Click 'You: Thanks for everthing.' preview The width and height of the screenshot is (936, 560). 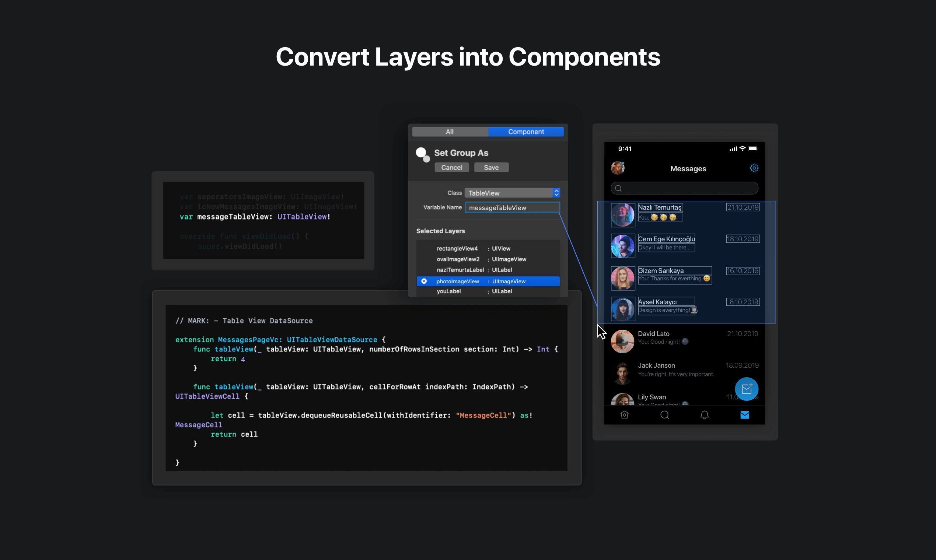(674, 279)
